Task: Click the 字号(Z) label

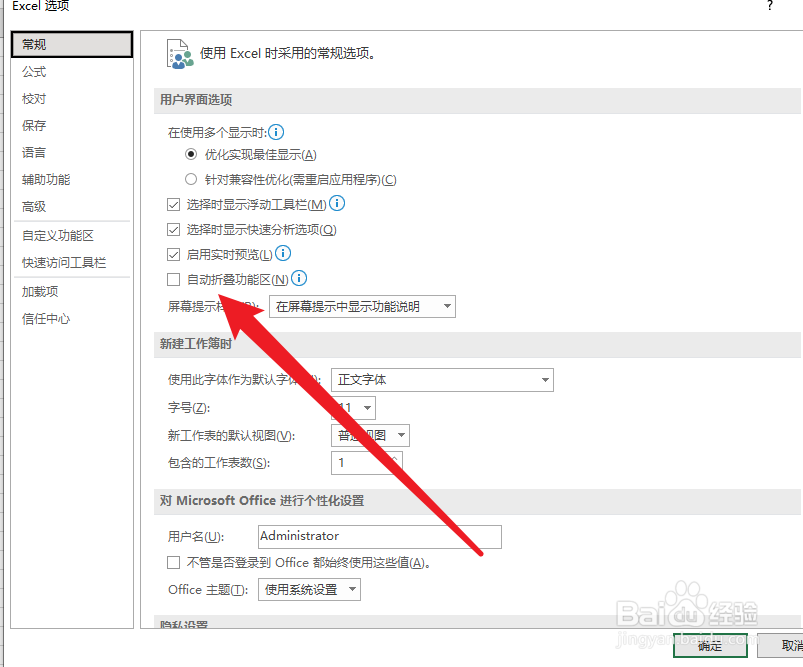Action: (189, 408)
